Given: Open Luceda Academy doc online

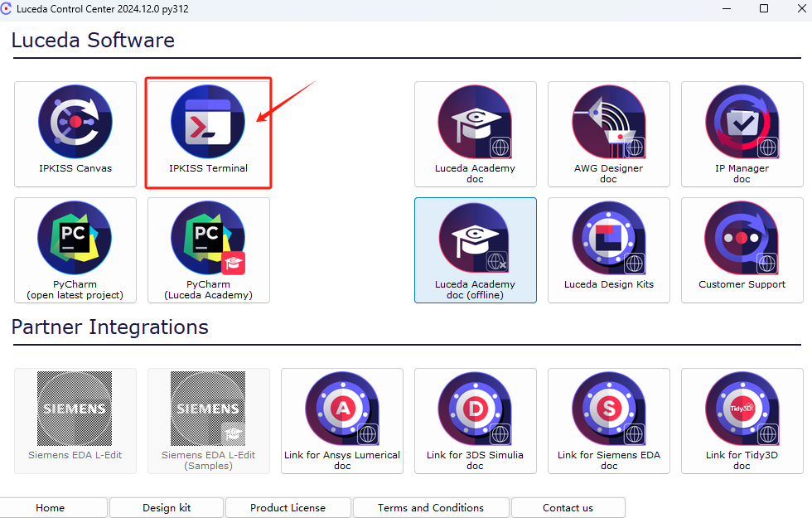Looking at the screenshot, I should 475,134.
